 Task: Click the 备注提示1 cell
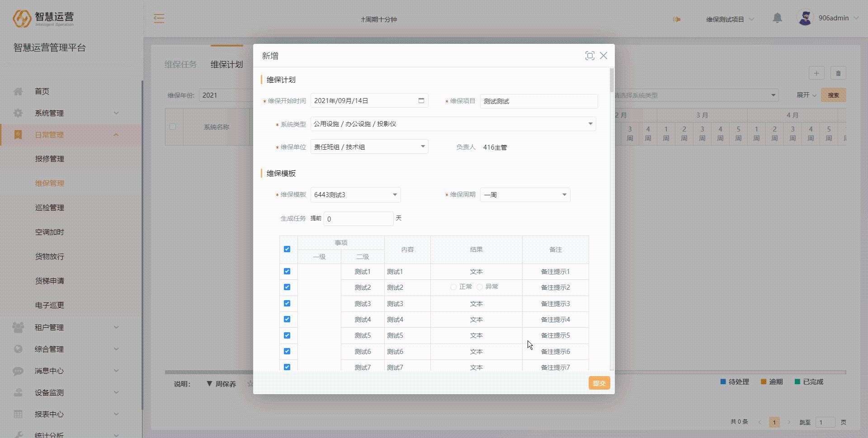coord(555,272)
